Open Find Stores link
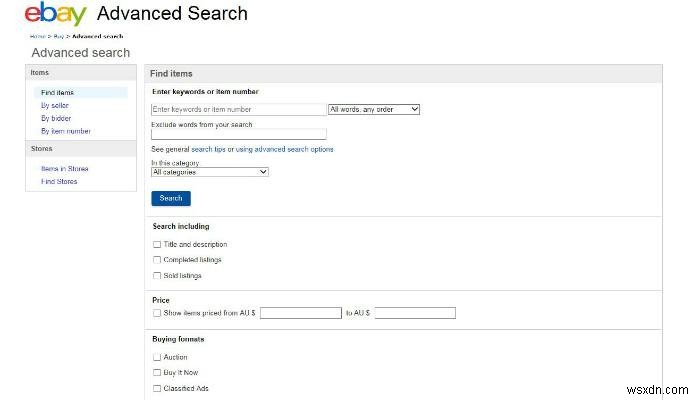Screen dimensions: 700x400 [59, 181]
